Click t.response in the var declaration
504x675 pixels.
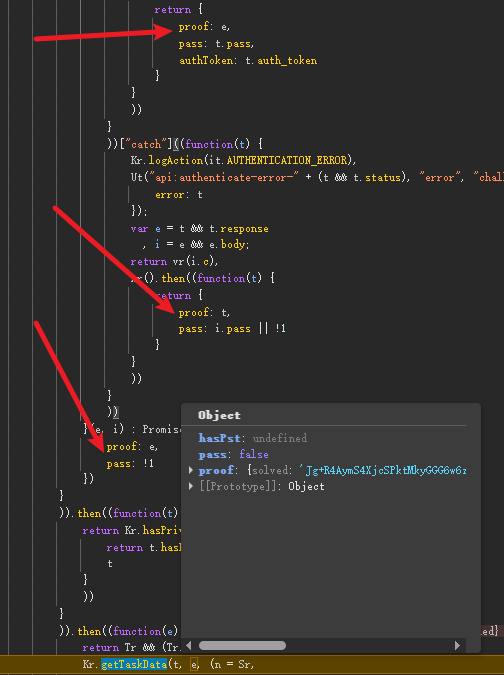[239, 229]
